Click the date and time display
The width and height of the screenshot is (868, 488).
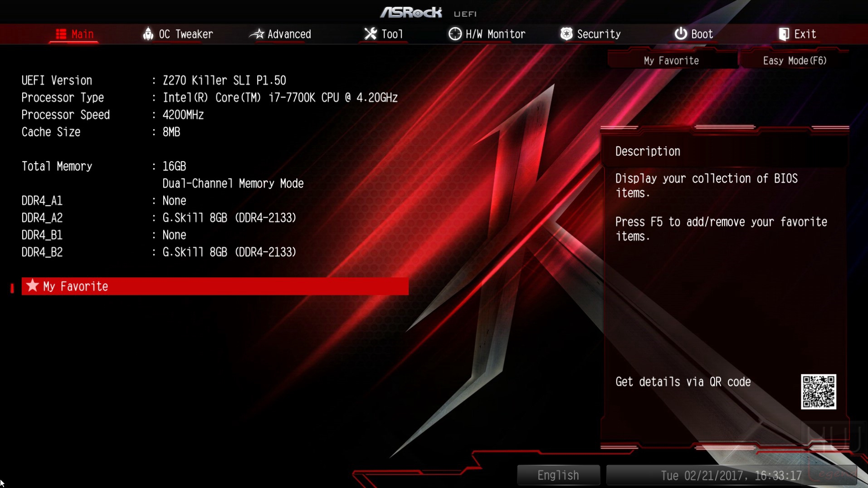(x=731, y=475)
